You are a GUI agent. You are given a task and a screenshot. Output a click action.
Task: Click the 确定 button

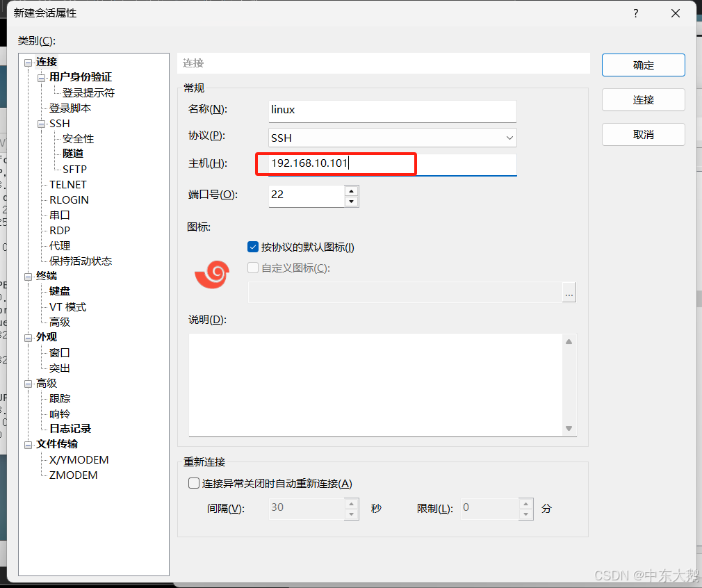[x=644, y=65]
